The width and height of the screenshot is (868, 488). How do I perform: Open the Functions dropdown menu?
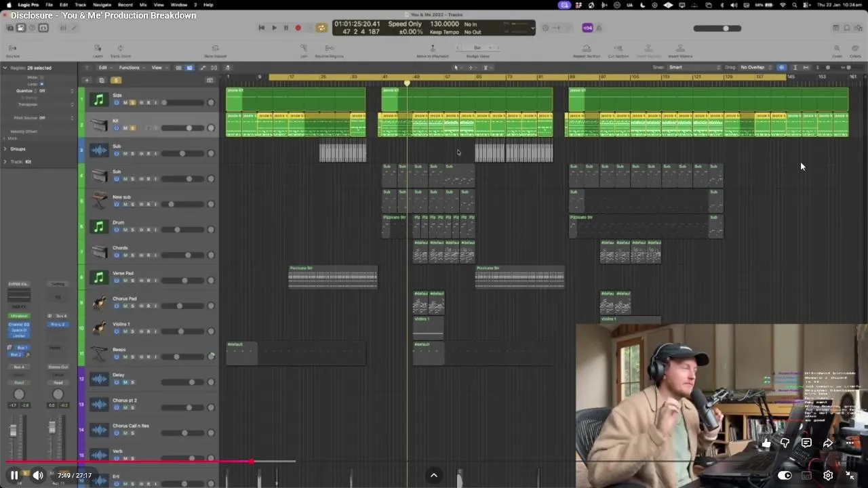[x=131, y=68]
